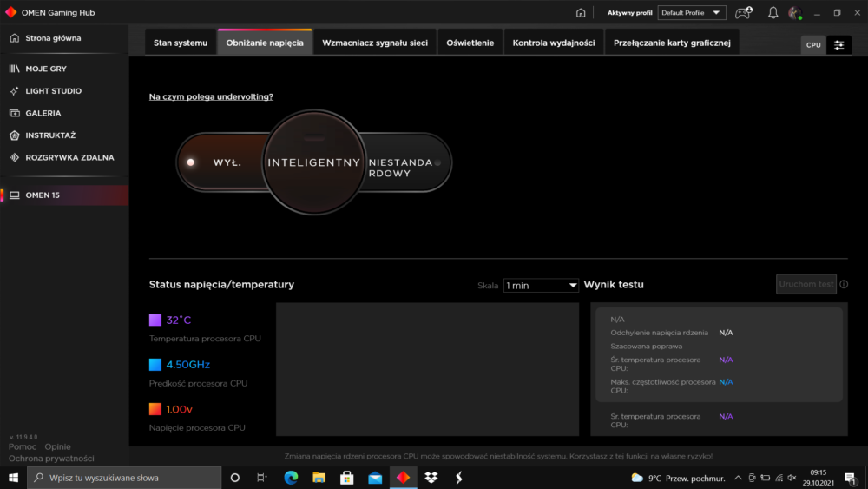Image resolution: width=868 pixels, height=489 pixels.
Task: Open Task View icon
Action: (262, 478)
